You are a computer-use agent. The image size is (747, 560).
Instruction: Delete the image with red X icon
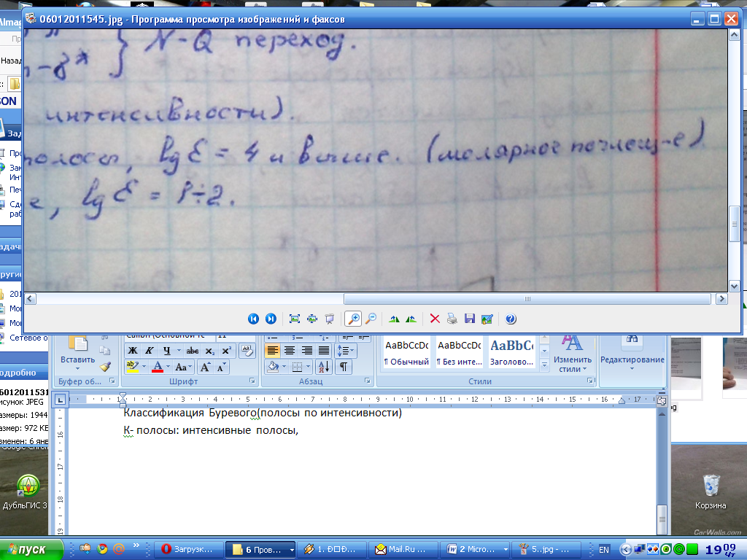[x=435, y=319]
